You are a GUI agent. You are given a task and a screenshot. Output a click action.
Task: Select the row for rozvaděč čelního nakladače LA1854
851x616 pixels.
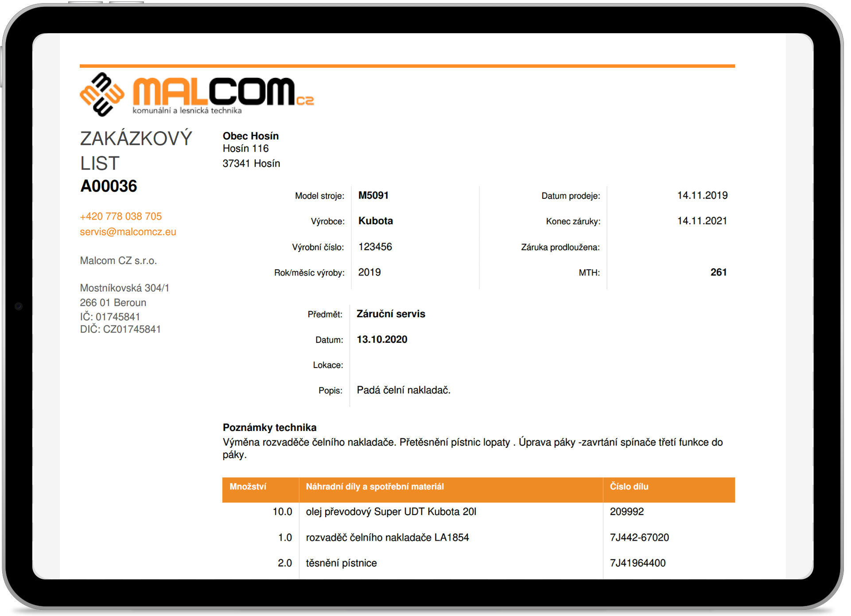(387, 537)
